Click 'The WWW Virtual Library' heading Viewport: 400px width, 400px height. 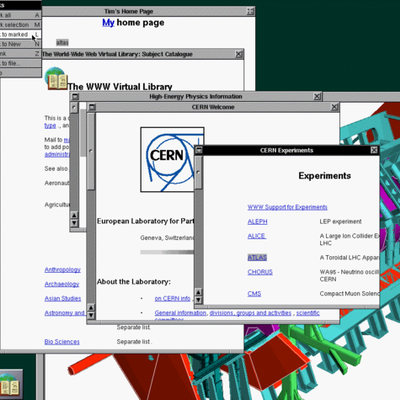[x=120, y=87]
